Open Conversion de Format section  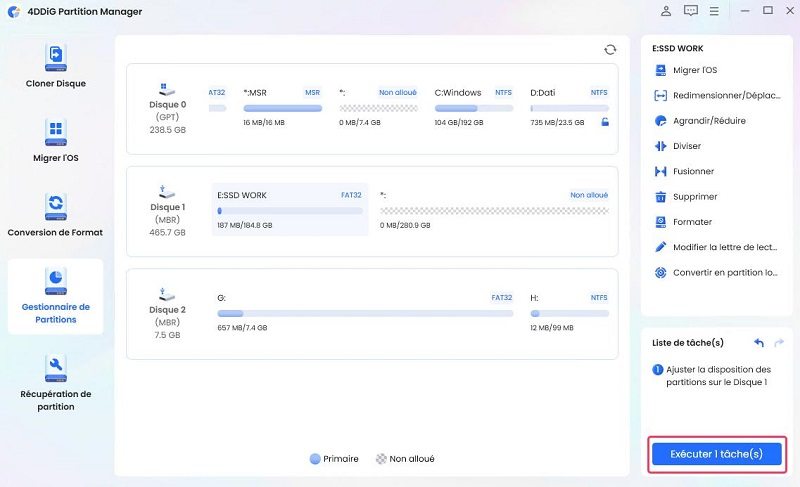point(55,214)
